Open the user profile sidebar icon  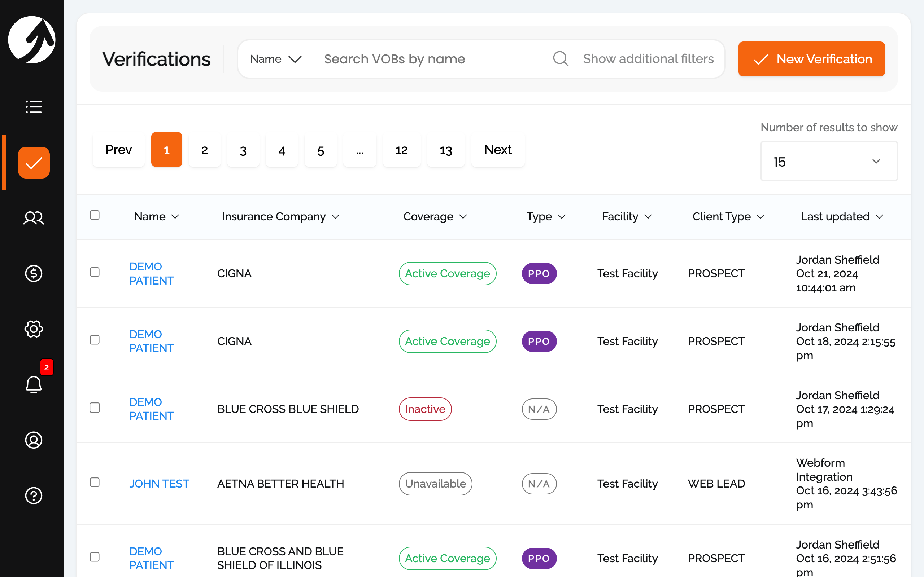tap(34, 440)
